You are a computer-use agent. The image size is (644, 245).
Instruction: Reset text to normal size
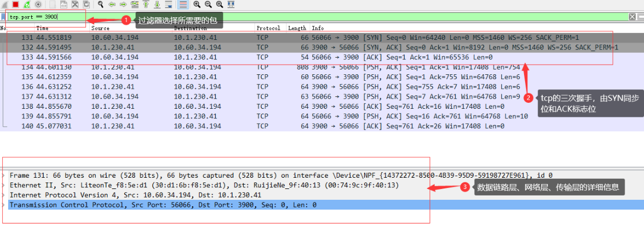pyautogui.click(x=220, y=4)
